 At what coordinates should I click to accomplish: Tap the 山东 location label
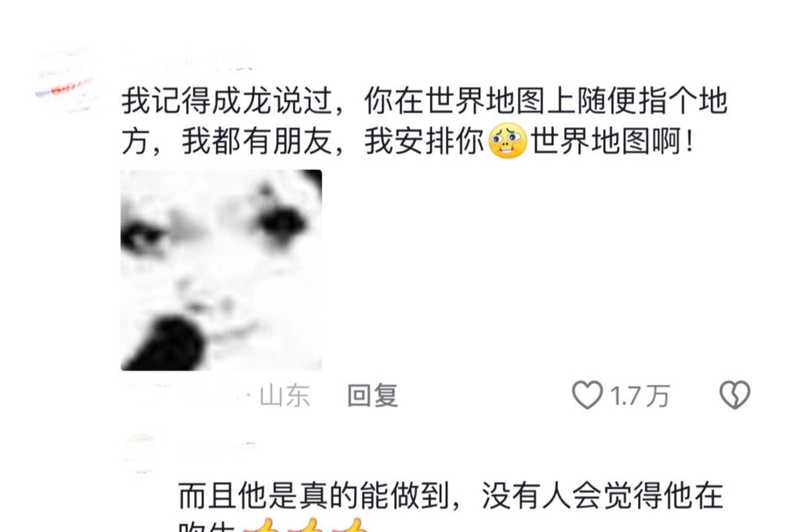[285, 396]
